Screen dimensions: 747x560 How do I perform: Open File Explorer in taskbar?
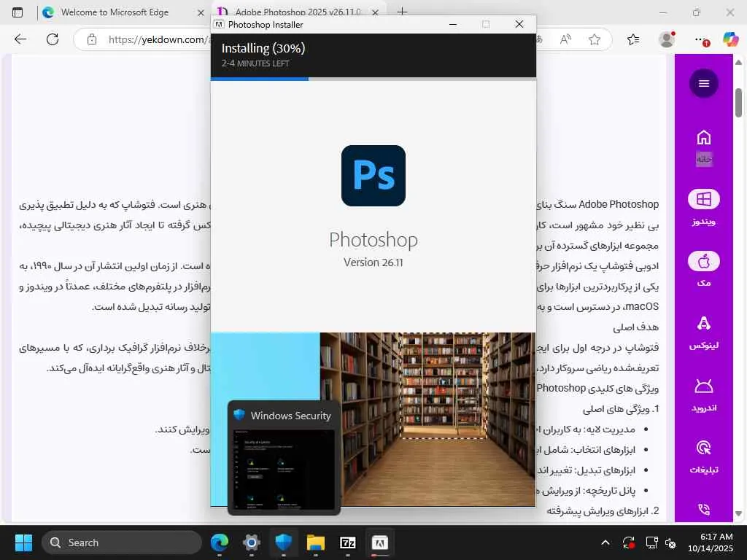coord(315,542)
